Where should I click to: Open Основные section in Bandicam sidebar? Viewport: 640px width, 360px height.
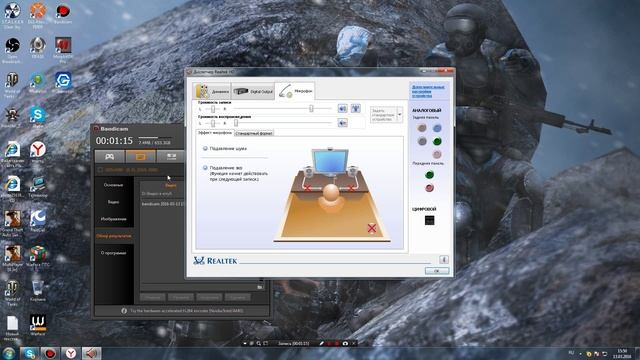pos(113,185)
